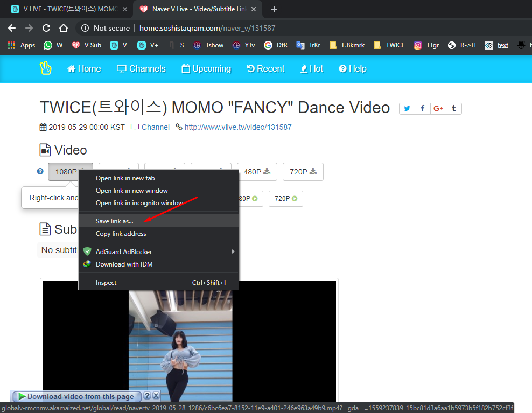Close the IDM download bar
The width and height of the screenshot is (532, 413).
pyautogui.click(x=156, y=396)
